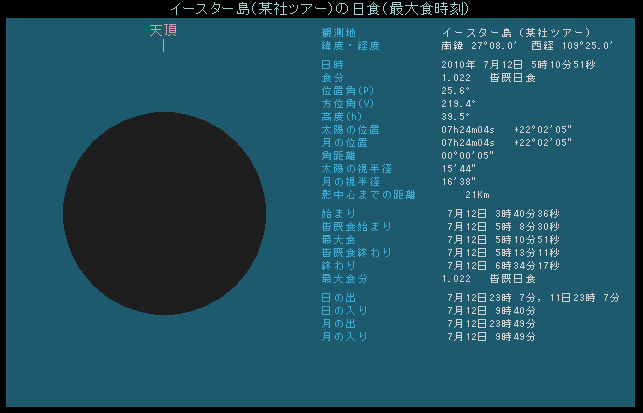Click the 天頂 zenith label
Image resolution: width=643 pixels, height=413 pixels.
[x=163, y=30]
